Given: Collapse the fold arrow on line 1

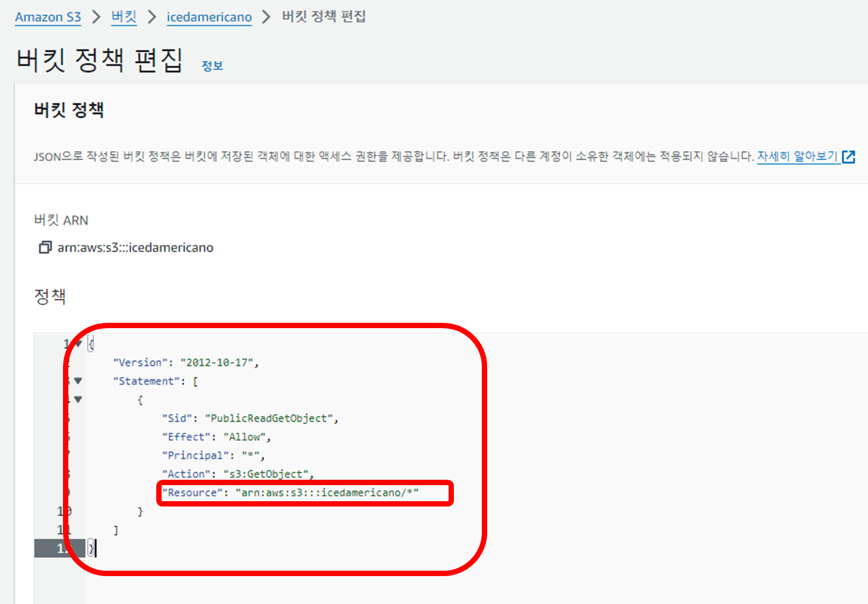Looking at the screenshot, I should (78, 344).
